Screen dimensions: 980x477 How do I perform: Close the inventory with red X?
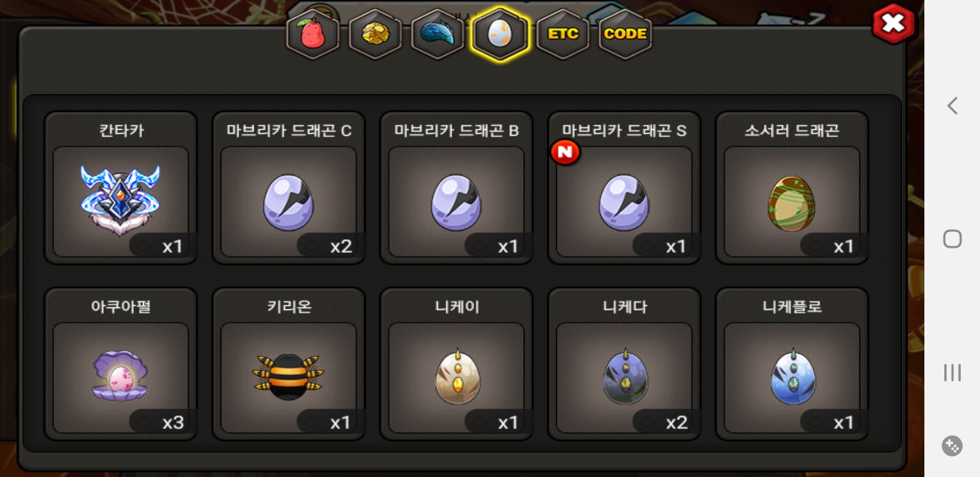[893, 24]
